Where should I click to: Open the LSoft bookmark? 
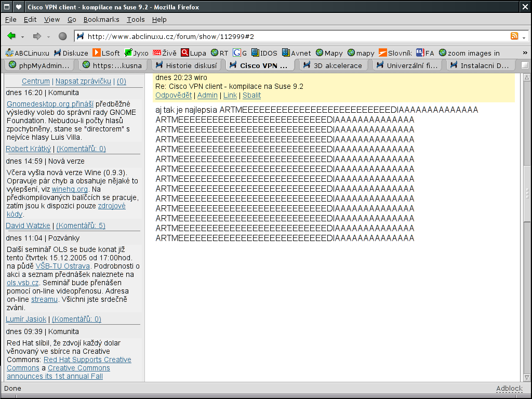(106, 52)
